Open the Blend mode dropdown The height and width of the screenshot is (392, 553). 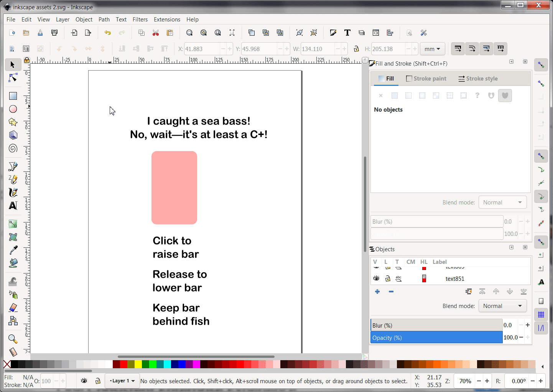pyautogui.click(x=502, y=306)
